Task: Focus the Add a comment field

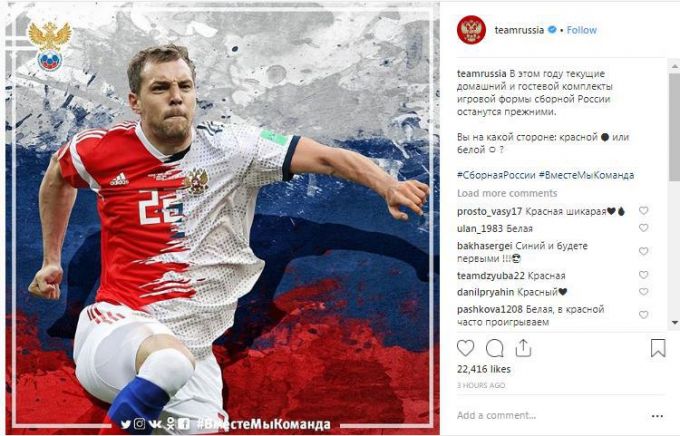Action: coord(551,416)
